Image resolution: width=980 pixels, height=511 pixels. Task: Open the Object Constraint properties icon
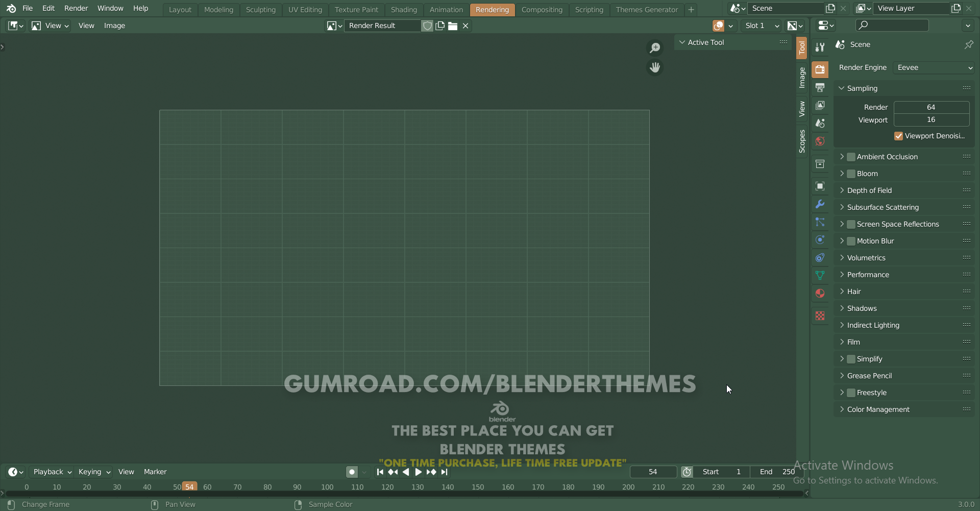pos(820,258)
